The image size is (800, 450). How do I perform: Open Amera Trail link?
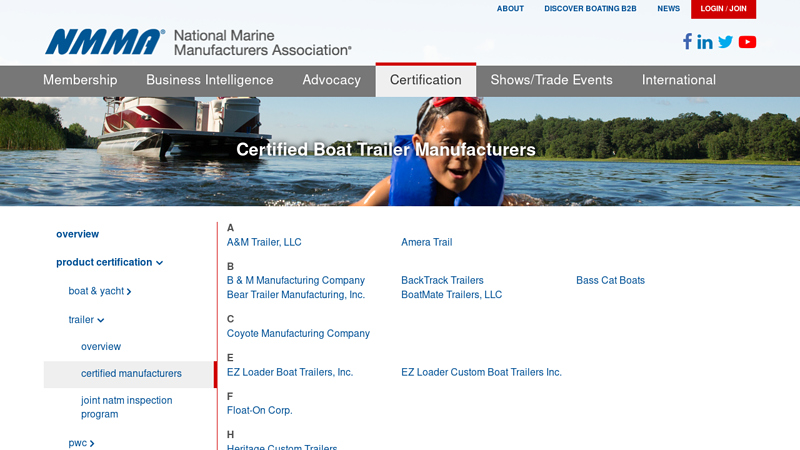click(x=427, y=242)
